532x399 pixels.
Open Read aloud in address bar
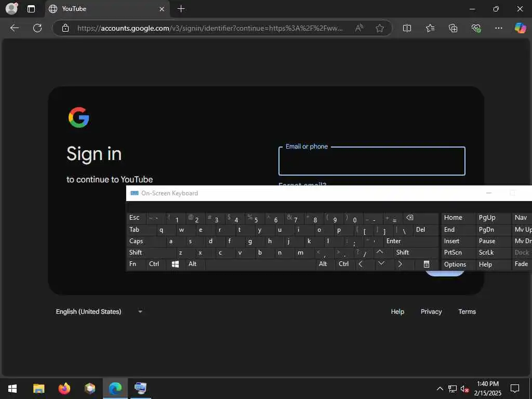[360, 28]
